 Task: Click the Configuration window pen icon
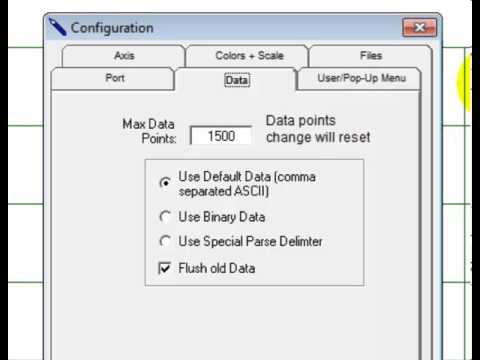pos(57,27)
